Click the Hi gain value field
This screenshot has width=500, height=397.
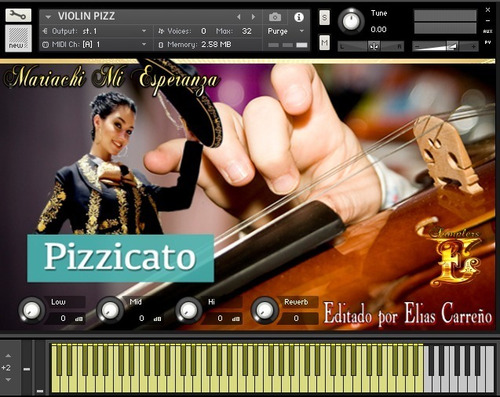point(223,319)
